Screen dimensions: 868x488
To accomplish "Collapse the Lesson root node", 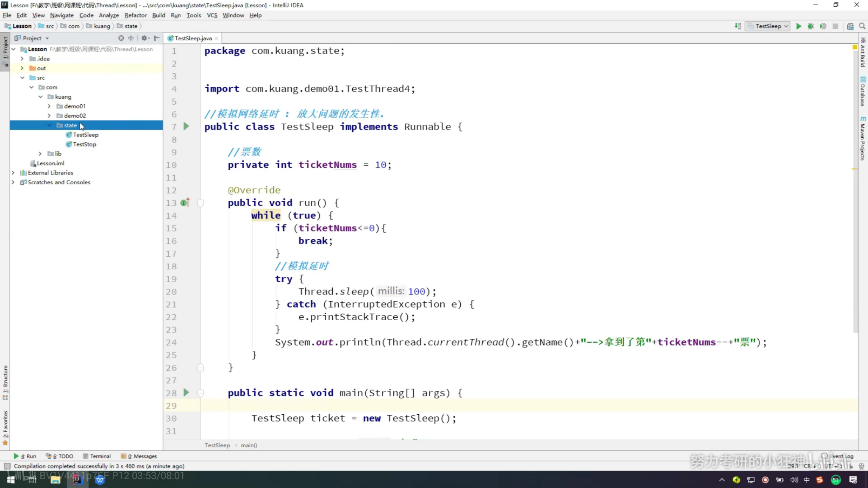I will coord(14,49).
